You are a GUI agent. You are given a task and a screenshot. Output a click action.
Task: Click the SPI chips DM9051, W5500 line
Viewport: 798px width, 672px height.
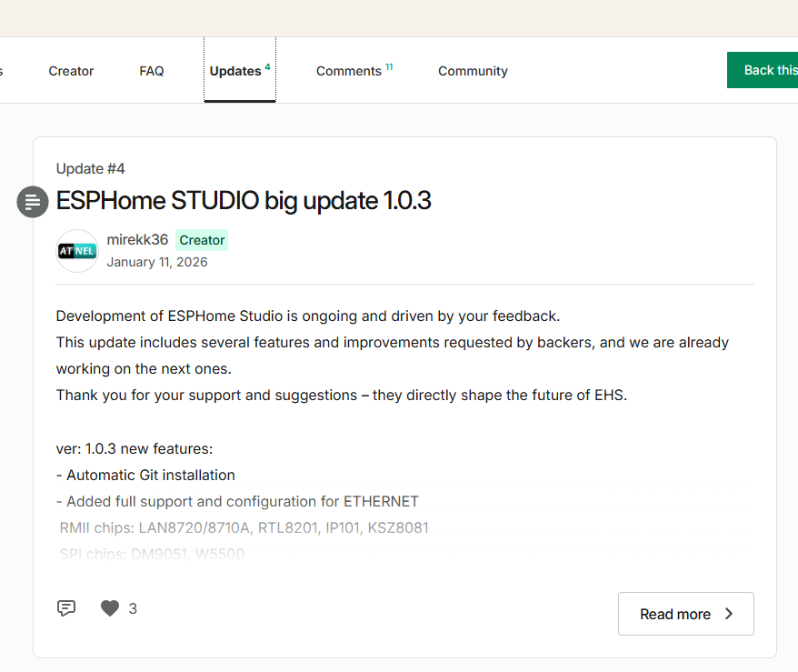(152, 554)
